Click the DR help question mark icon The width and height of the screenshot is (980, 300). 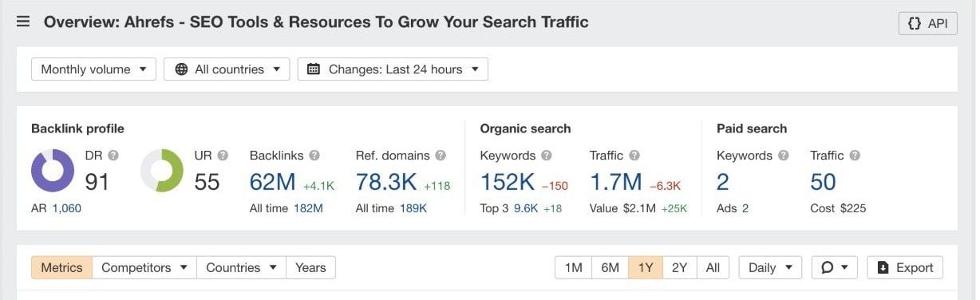pos(113,156)
